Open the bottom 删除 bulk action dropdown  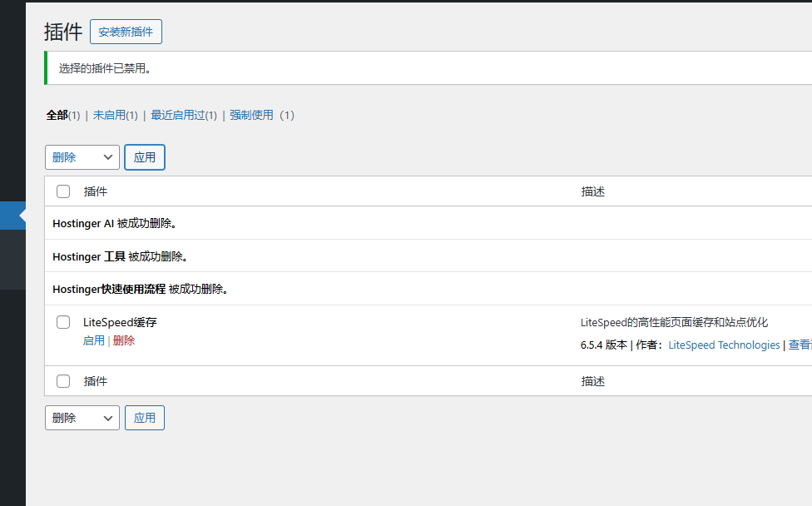[x=82, y=417]
